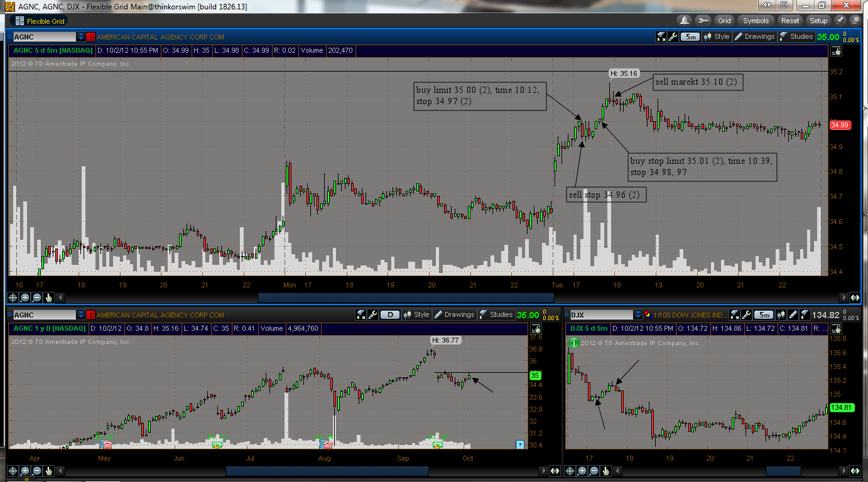This screenshot has height=482, width=868.
Task: Open the Flexible Grid tab
Action: (41, 21)
